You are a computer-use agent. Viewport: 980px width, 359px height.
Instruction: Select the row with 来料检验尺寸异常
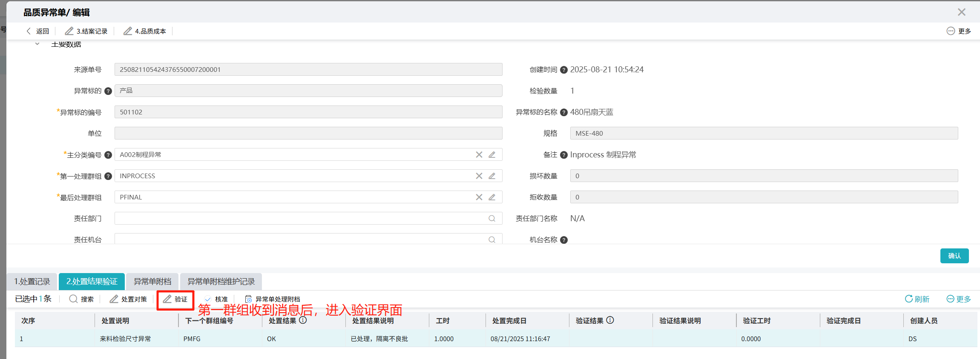coord(496,339)
